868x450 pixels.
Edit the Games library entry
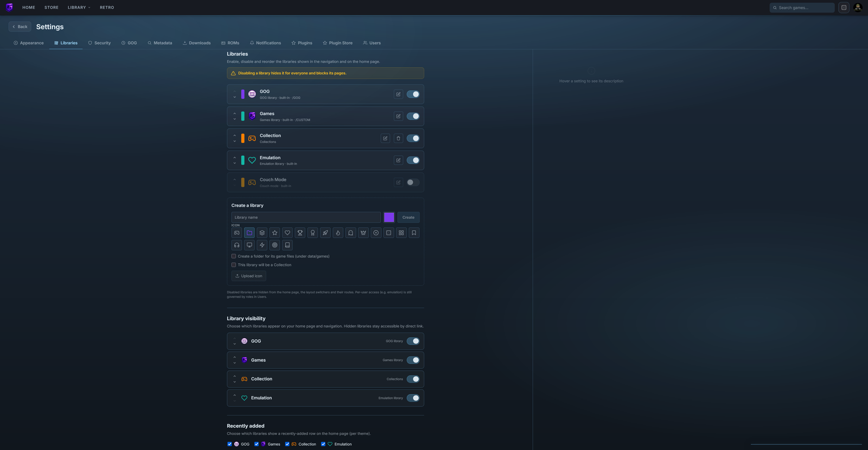point(398,116)
